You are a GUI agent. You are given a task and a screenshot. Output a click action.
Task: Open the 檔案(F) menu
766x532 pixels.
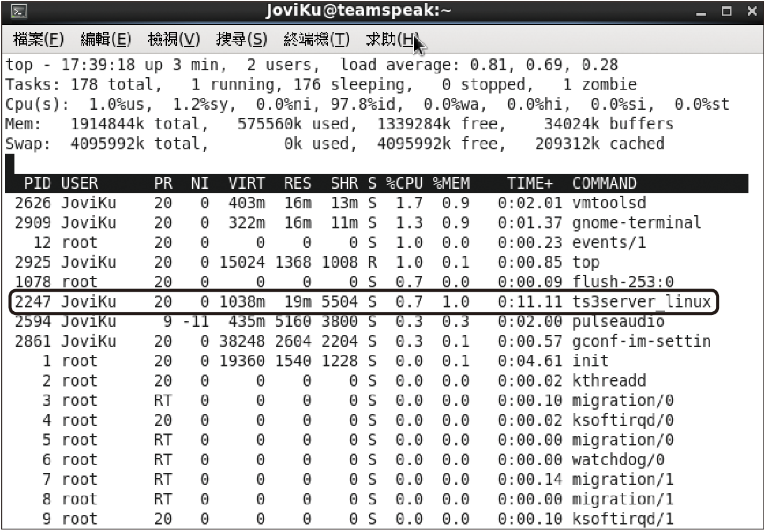click(x=38, y=40)
